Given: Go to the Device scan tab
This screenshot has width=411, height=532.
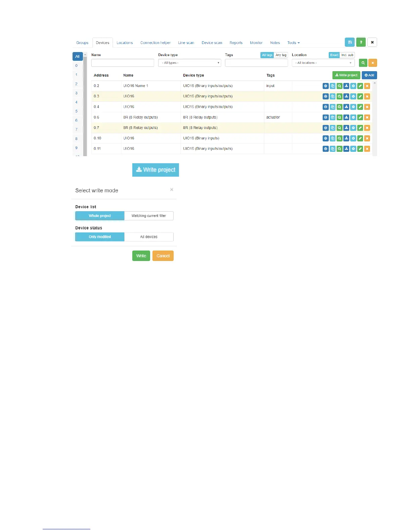Looking at the screenshot, I should tap(212, 43).
